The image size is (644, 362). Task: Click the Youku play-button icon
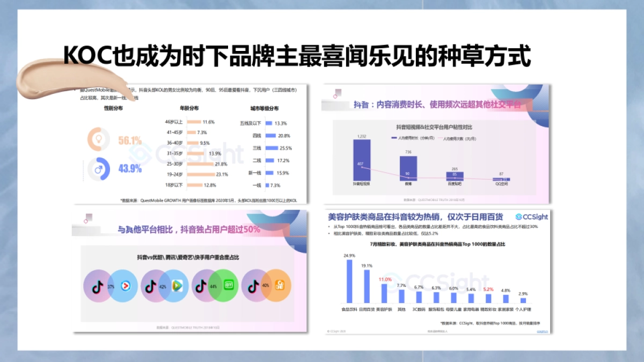[x=125, y=286]
